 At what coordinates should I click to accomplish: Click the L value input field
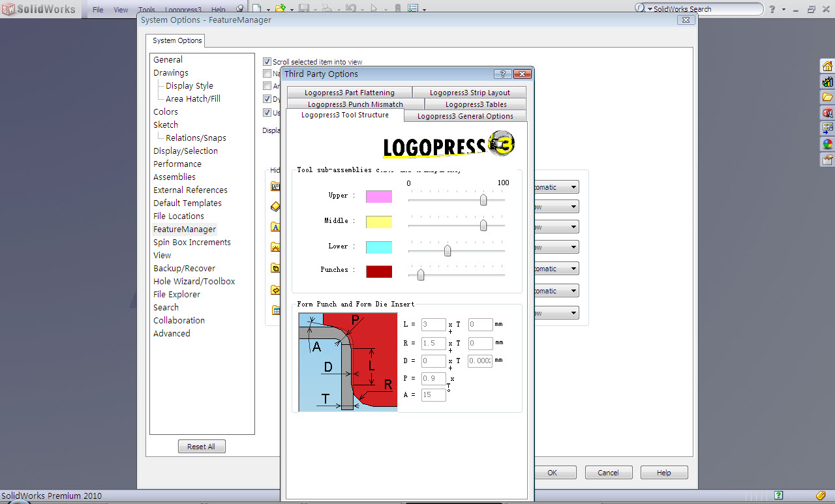point(434,325)
